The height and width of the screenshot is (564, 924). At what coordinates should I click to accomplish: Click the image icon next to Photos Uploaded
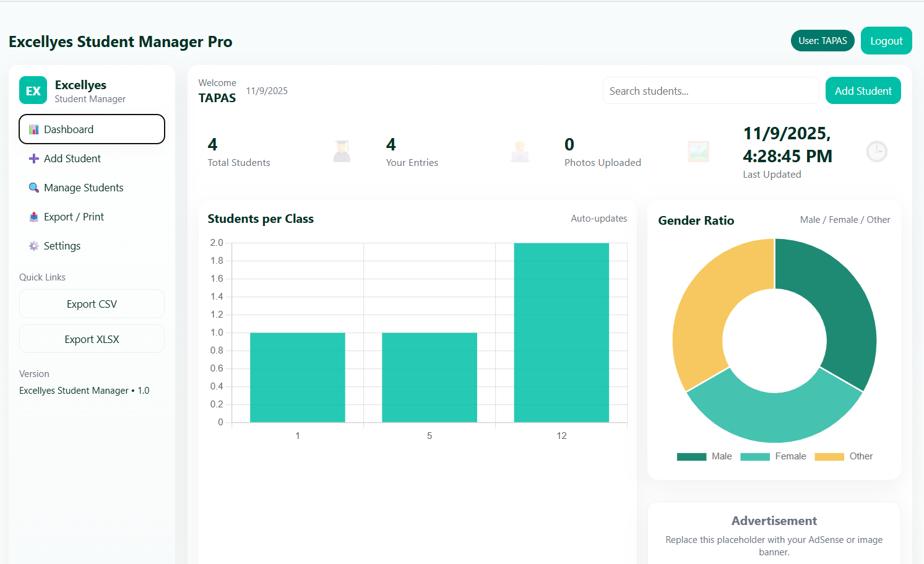coord(698,151)
